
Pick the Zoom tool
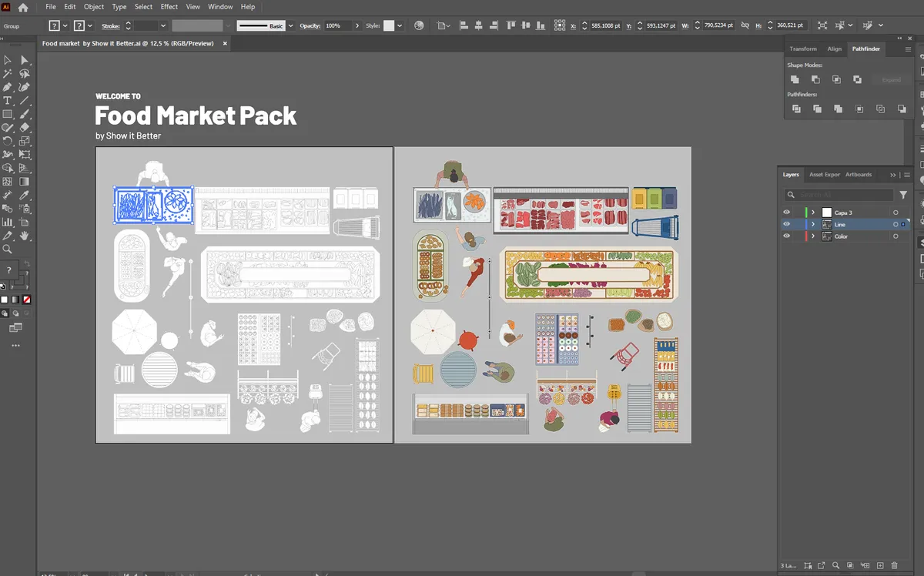(8, 249)
